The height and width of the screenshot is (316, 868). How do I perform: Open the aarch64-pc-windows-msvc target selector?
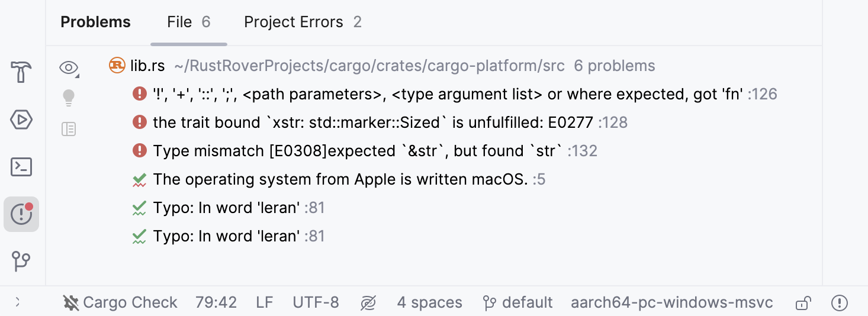[671, 303]
